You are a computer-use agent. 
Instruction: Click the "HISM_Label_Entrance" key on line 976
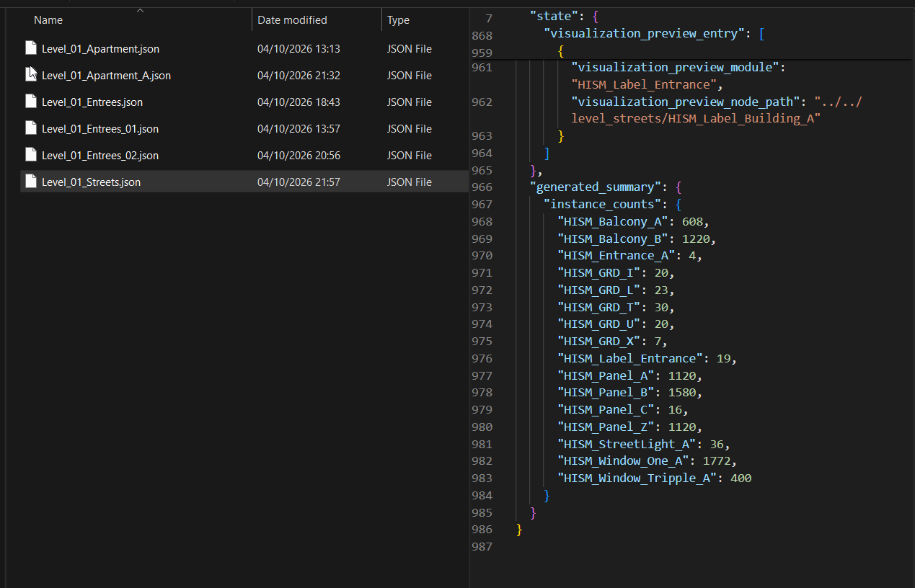[631, 358]
